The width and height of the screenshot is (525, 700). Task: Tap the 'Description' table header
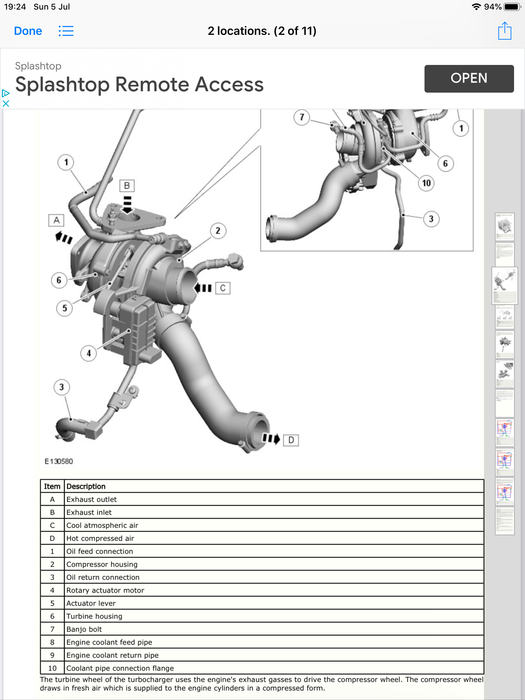point(274,486)
